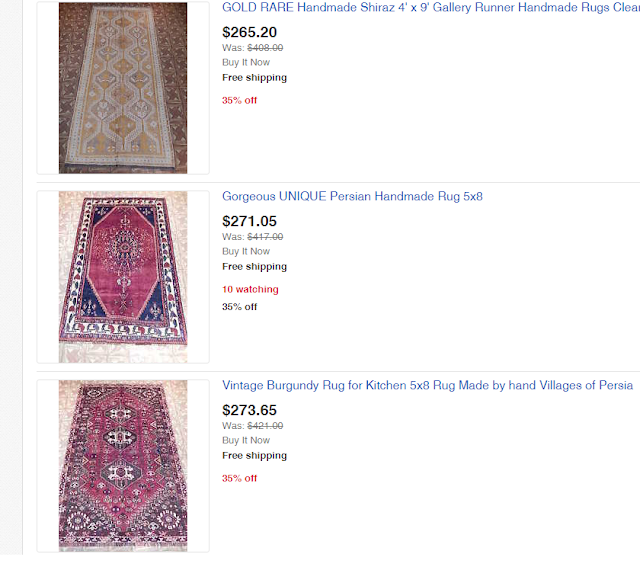Open Gorgeous UNIQUE Persian Handmade Rug title
Viewport: 640px width, 570px height.
352,197
